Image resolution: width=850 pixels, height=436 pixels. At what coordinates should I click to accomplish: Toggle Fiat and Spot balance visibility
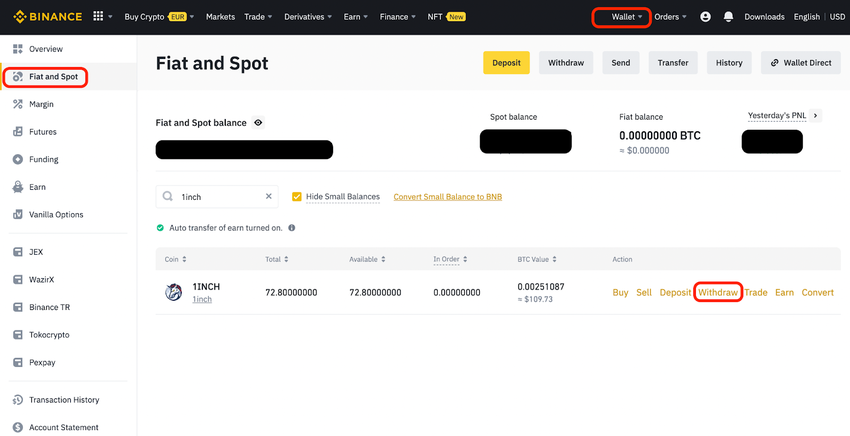tap(258, 123)
